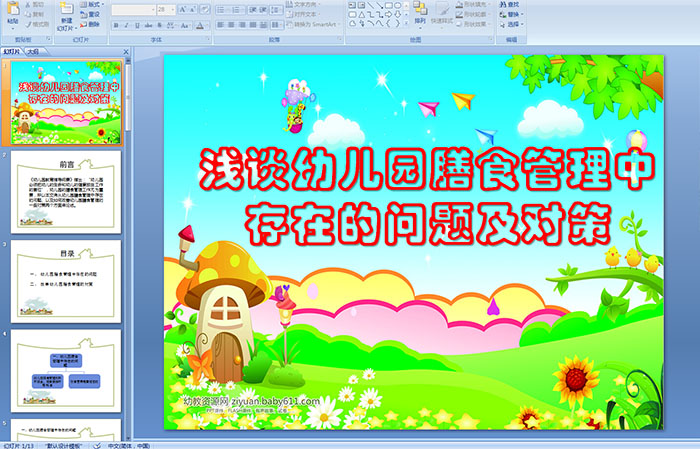This screenshot has width=700, height=449.
Task: Click Reset slide (重设) button
Action: [x=90, y=14]
